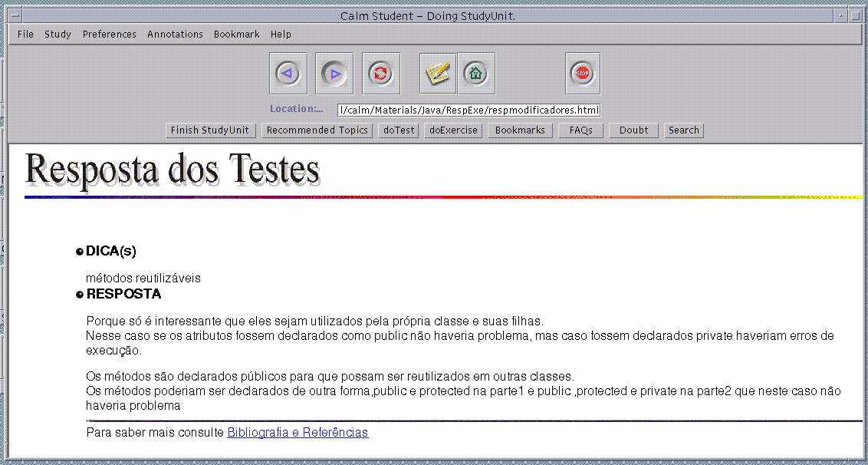Open the Bookmark menu
The width and height of the screenshot is (868, 465).
pos(236,35)
